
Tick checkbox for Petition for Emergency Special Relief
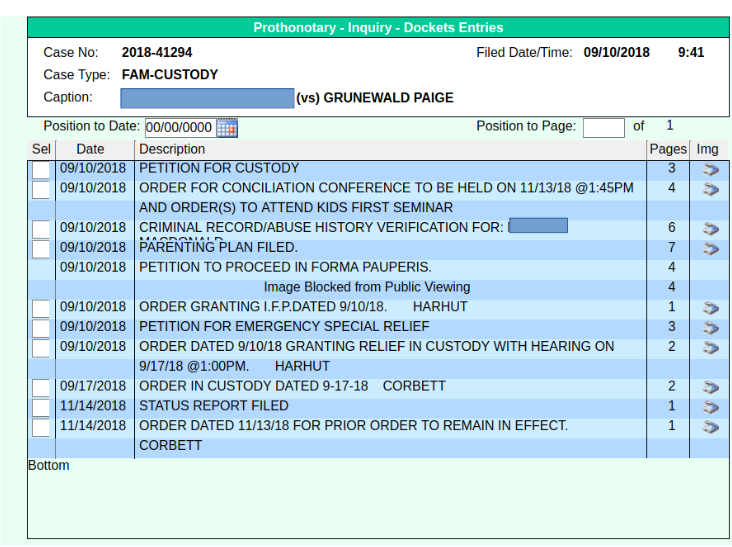pyautogui.click(x=40, y=328)
